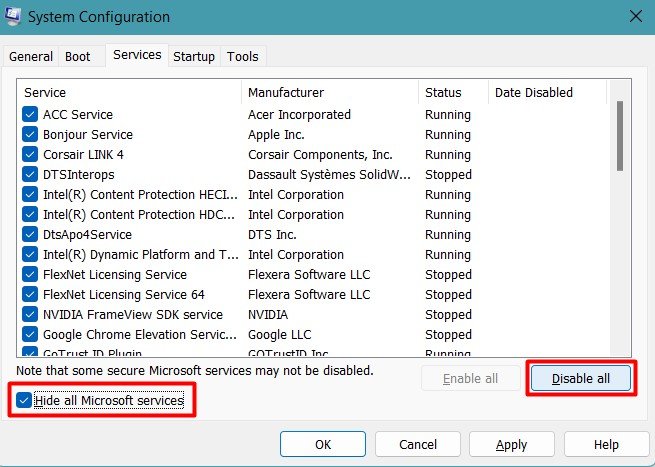The width and height of the screenshot is (655, 467).
Task: Uncheck Hide all Microsoft services
Action: [x=24, y=400]
